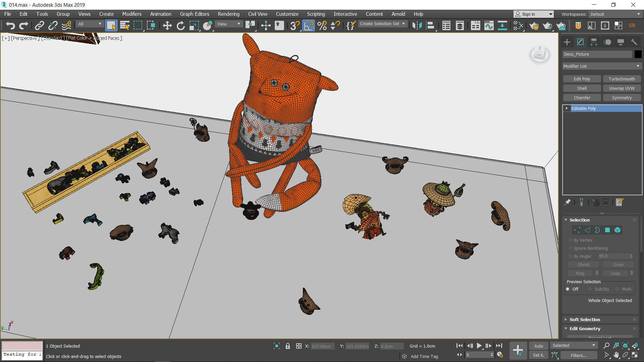Screen dimensions: 644x362
Task: Open the Hierarchy panel tab
Action: (594, 42)
